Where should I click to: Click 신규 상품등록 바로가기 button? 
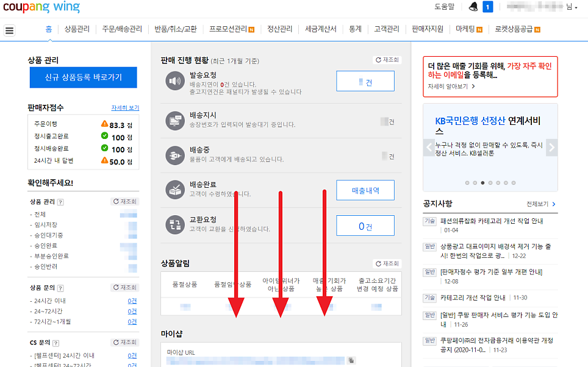point(83,77)
